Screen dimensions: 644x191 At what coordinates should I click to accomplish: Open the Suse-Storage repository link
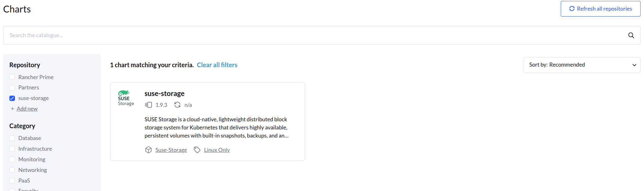point(171,150)
